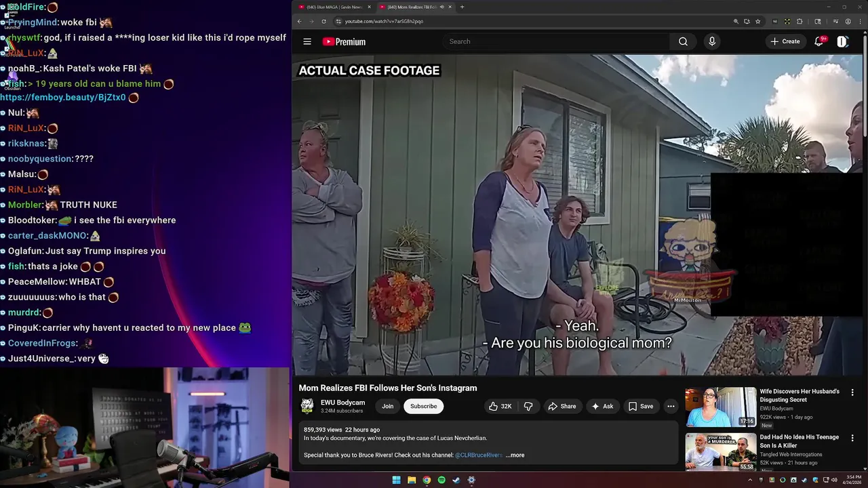The width and height of the screenshot is (868, 488).
Task: Open Chrome extensions puzzle icon
Action: click(799, 21)
